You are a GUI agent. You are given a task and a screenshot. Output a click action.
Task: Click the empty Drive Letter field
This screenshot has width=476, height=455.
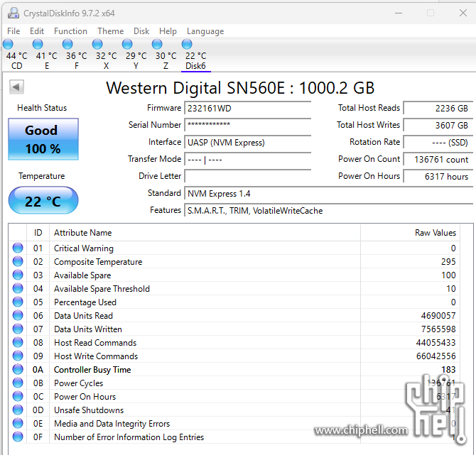[x=248, y=176]
